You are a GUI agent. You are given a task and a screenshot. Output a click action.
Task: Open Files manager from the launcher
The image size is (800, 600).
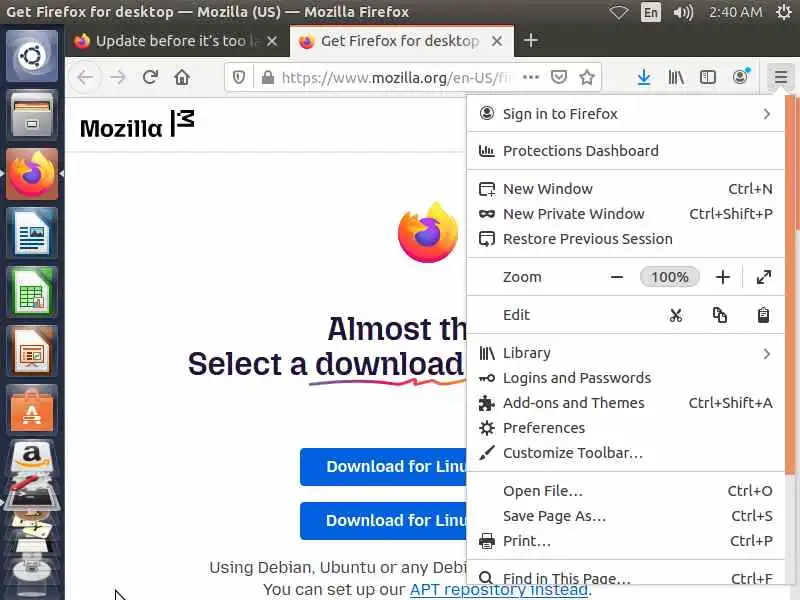pyautogui.click(x=32, y=115)
